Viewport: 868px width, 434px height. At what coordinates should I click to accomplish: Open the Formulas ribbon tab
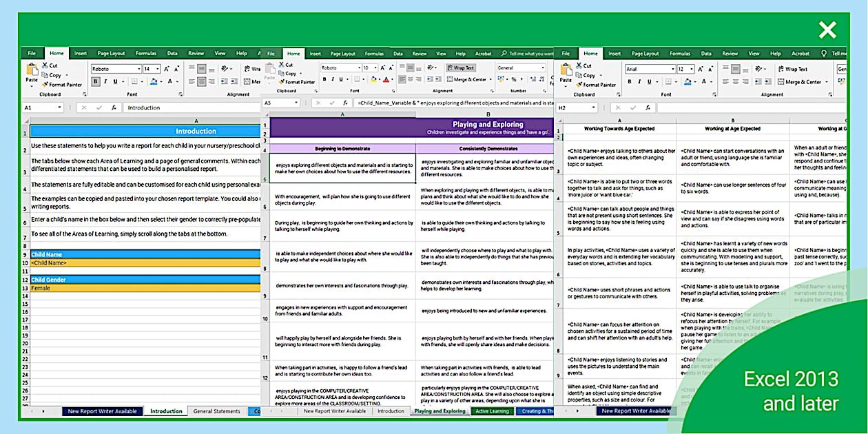(x=146, y=53)
